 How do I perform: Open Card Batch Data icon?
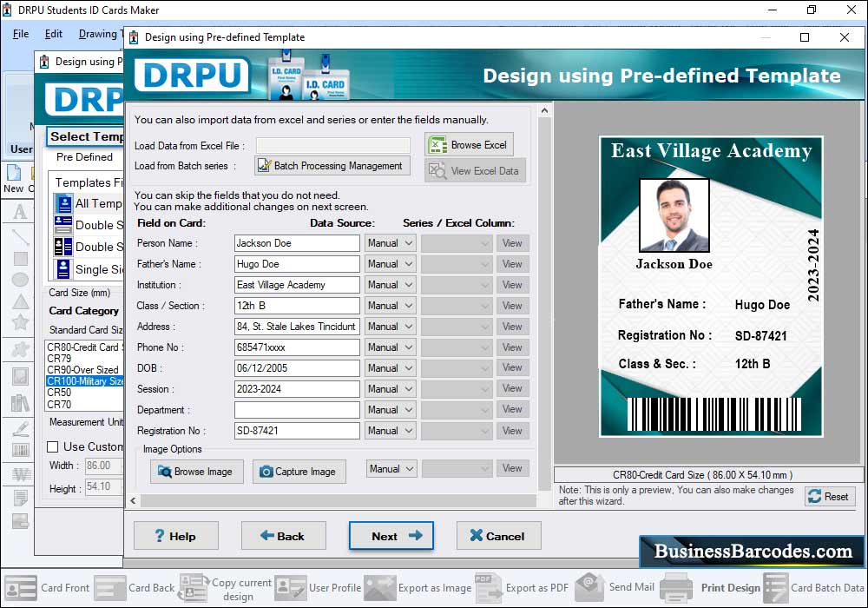[x=775, y=587]
